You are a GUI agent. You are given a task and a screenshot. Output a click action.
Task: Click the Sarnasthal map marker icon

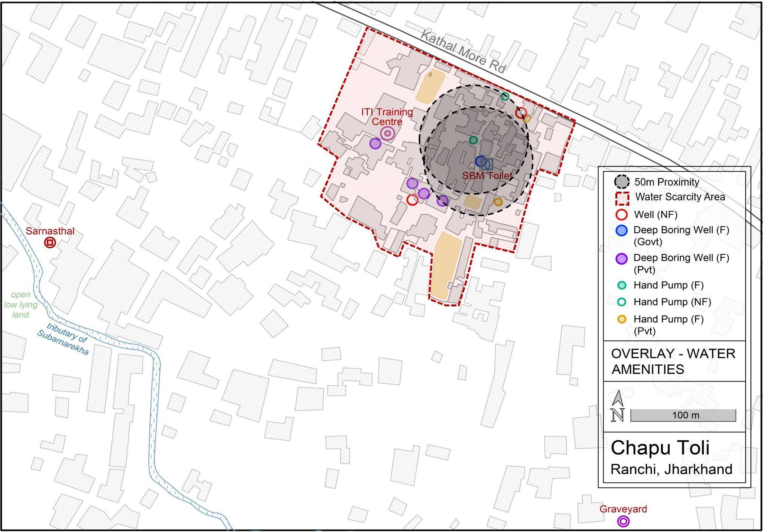(50, 243)
